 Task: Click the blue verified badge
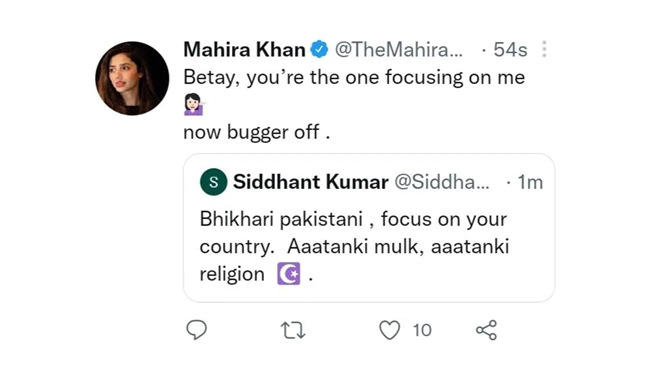point(319,50)
